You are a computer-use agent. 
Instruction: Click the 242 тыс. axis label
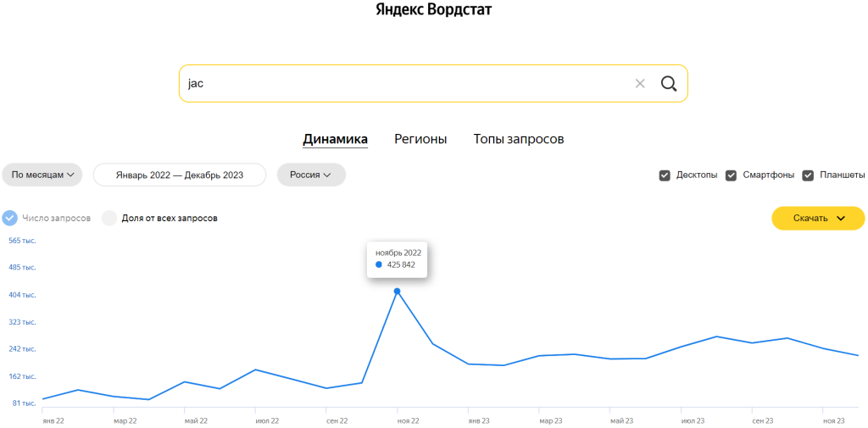point(22,349)
